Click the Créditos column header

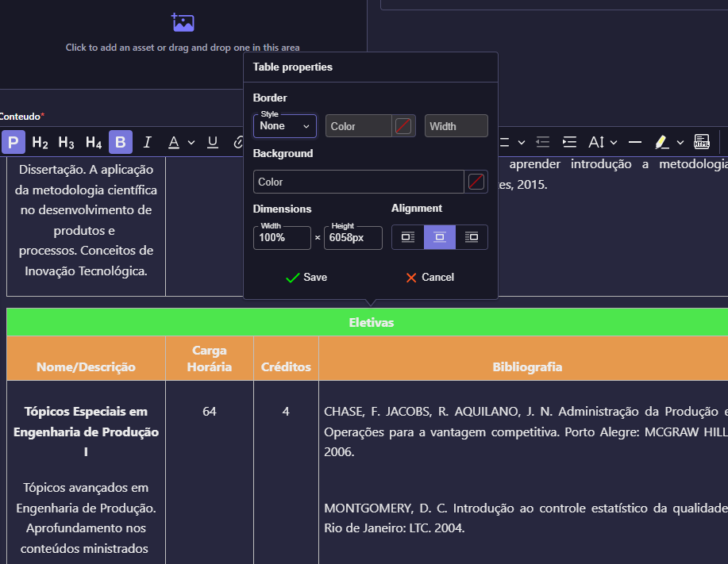click(x=286, y=359)
